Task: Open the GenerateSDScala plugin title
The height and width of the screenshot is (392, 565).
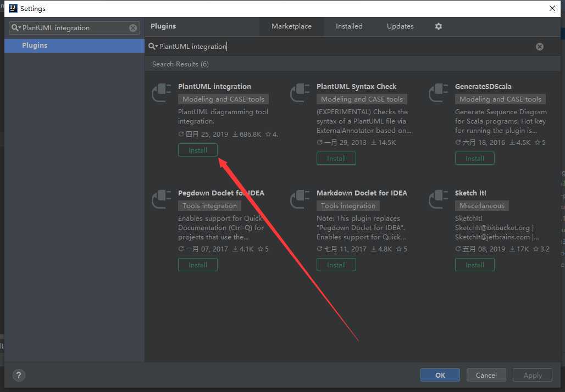Action: [483, 86]
